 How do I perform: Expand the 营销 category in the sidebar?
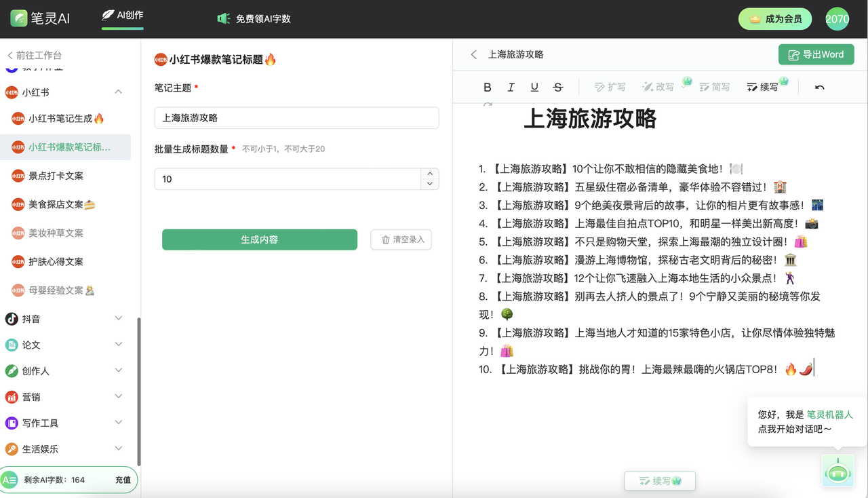coord(68,396)
